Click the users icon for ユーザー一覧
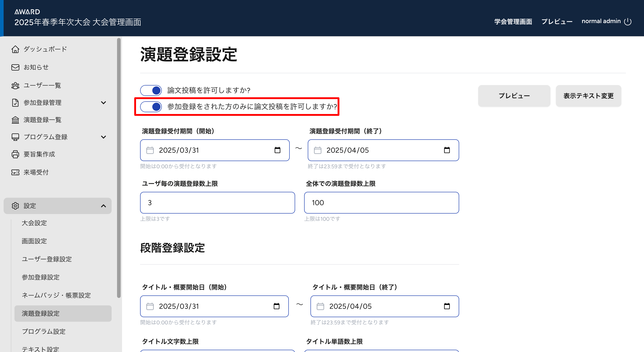This screenshot has height=352, width=644. click(x=15, y=86)
